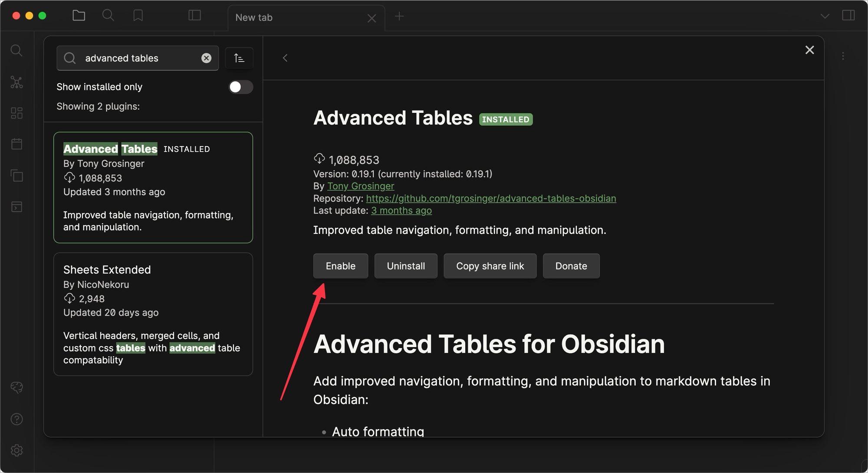Viewport: 868px width, 473px height.
Task: Clear the advanced tables search input
Action: (206, 58)
